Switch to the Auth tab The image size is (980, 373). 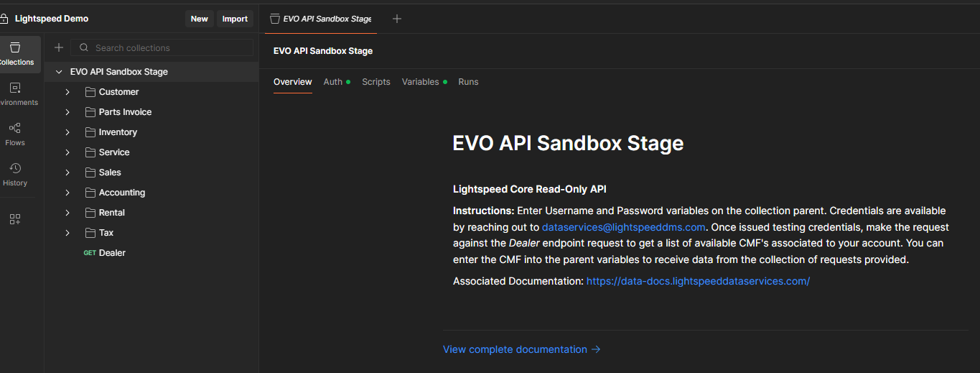[x=333, y=82]
